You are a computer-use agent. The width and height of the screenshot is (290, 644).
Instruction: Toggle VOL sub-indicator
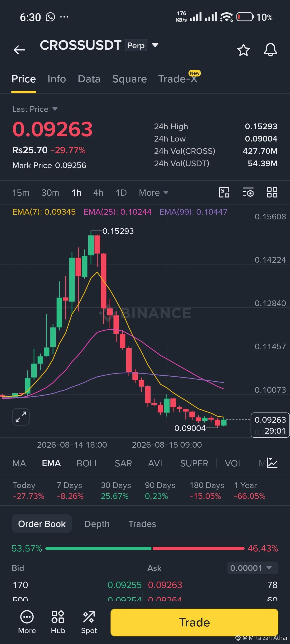(233, 463)
